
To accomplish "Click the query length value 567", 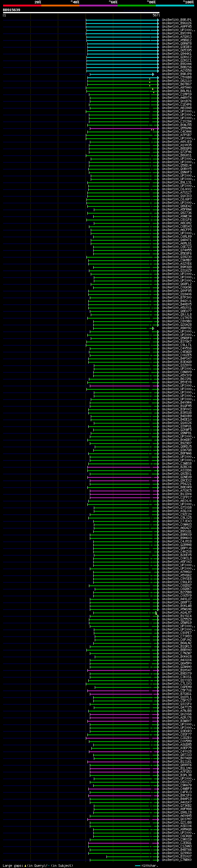I will point(155,15).
